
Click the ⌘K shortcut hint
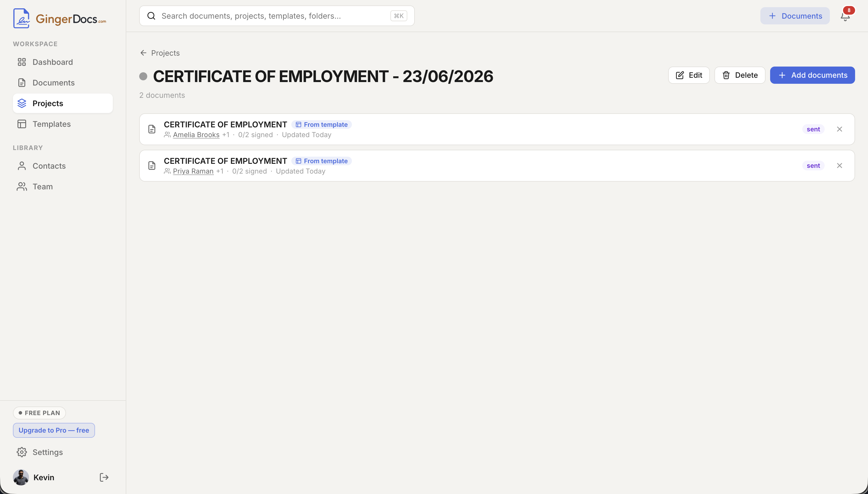click(398, 16)
